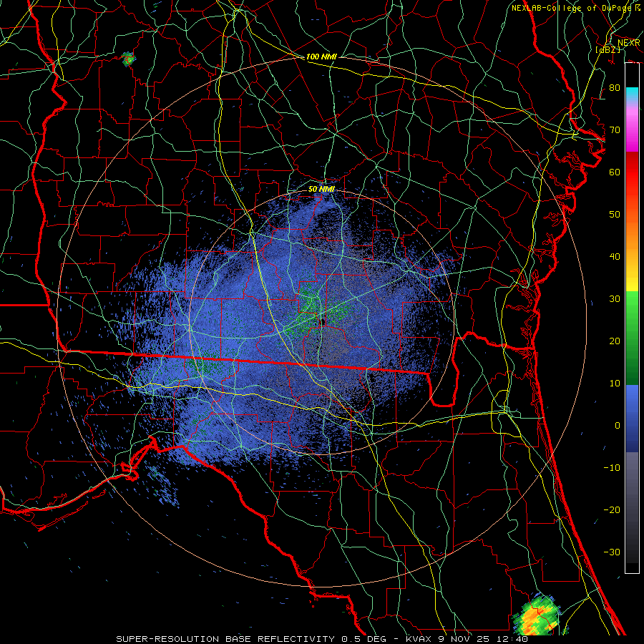This screenshot has height=644, width=644.
Task: Click the negative 30 scale value
Action: point(612,552)
